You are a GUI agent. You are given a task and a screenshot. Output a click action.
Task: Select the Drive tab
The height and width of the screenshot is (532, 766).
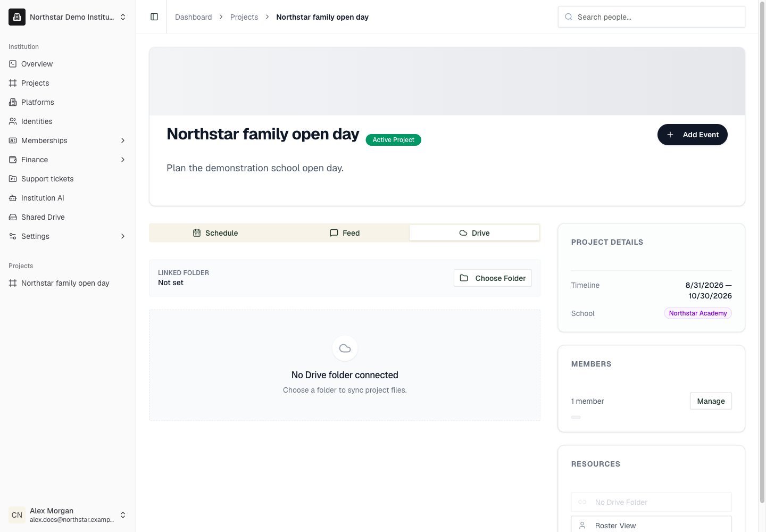point(474,233)
